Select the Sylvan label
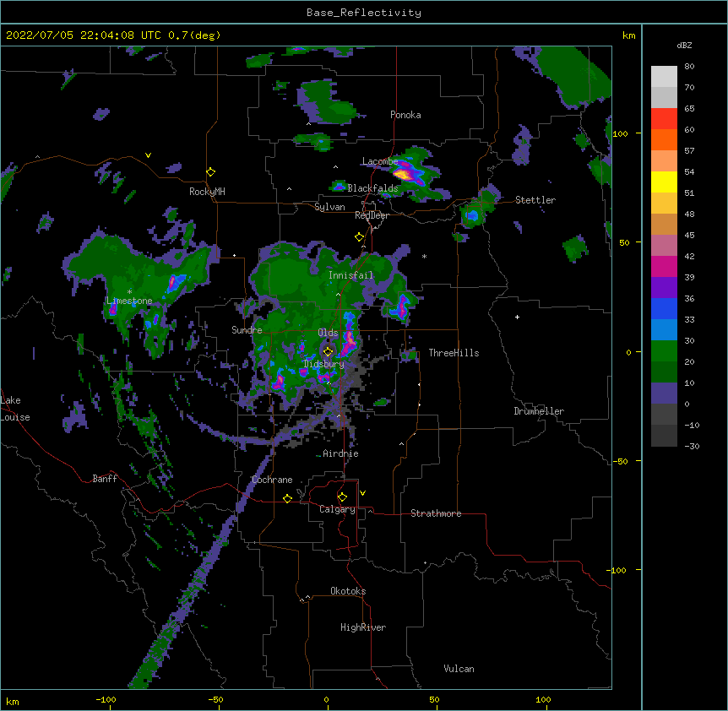Screen dimensions: 728x711 [x=329, y=207]
